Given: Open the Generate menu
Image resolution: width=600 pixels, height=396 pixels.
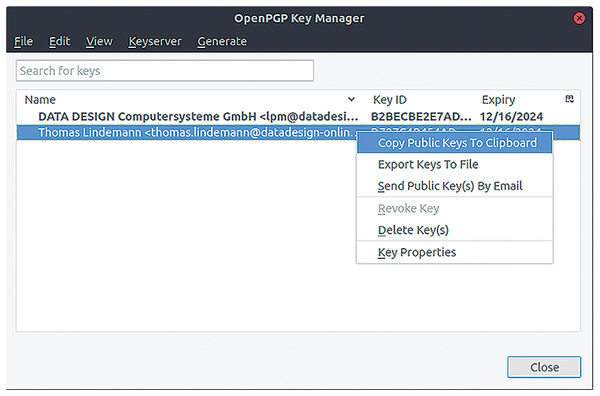Looking at the screenshot, I should [222, 41].
